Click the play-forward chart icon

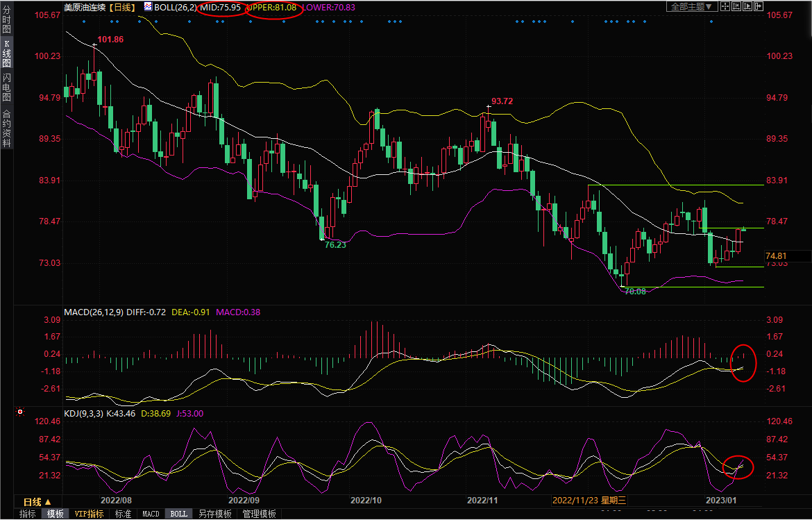pyautogui.click(x=748, y=6)
